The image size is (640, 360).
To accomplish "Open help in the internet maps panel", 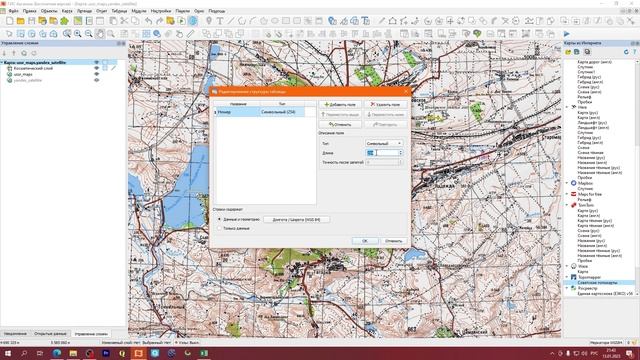I will (635, 52).
